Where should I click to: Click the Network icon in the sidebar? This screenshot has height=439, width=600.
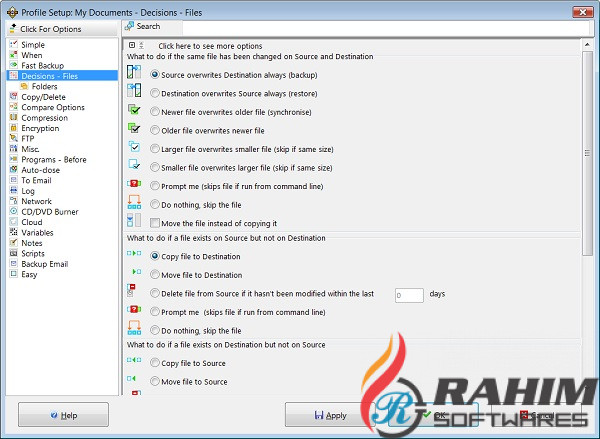(14, 201)
